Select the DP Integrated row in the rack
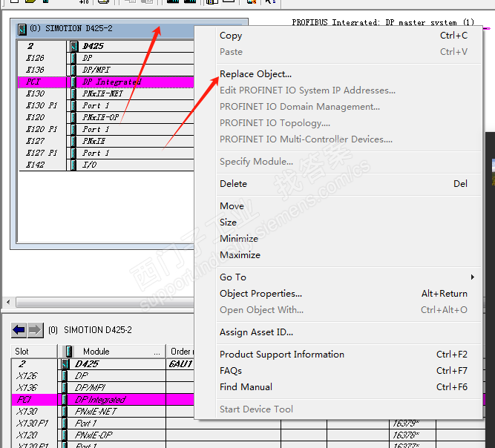 pos(106,82)
